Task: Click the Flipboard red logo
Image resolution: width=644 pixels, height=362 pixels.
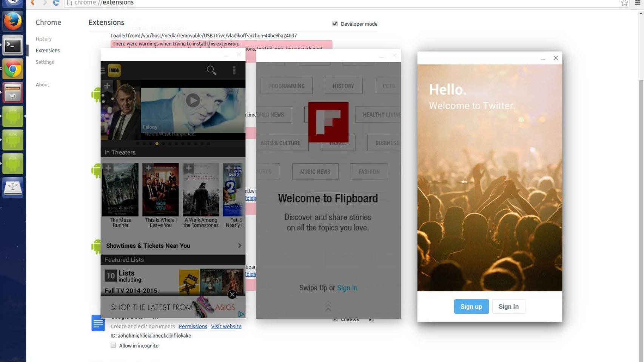Action: tap(328, 122)
